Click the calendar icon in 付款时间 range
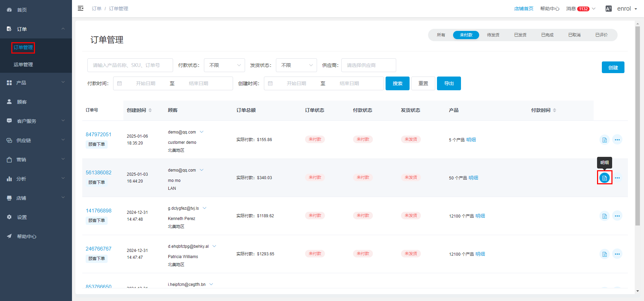 [119, 83]
